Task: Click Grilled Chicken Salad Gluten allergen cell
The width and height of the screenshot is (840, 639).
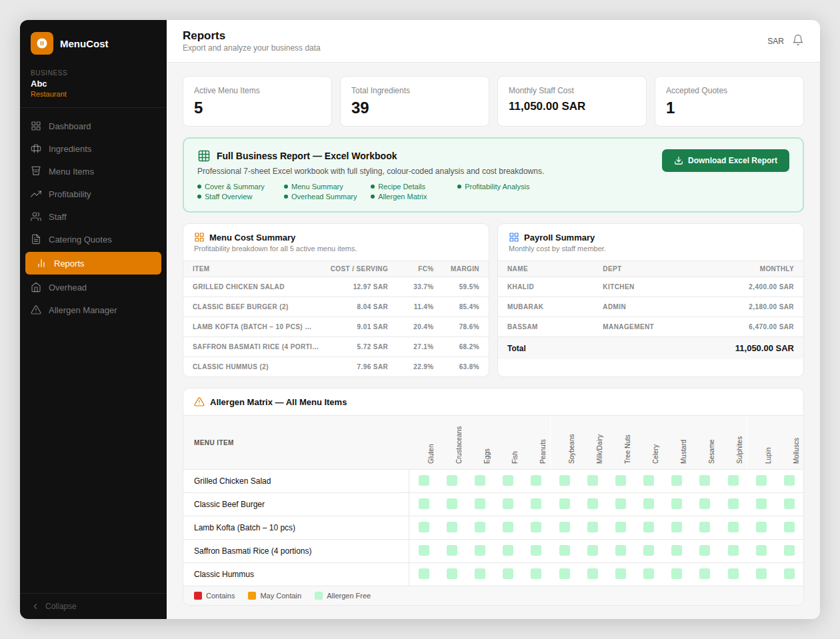Action: click(424, 480)
